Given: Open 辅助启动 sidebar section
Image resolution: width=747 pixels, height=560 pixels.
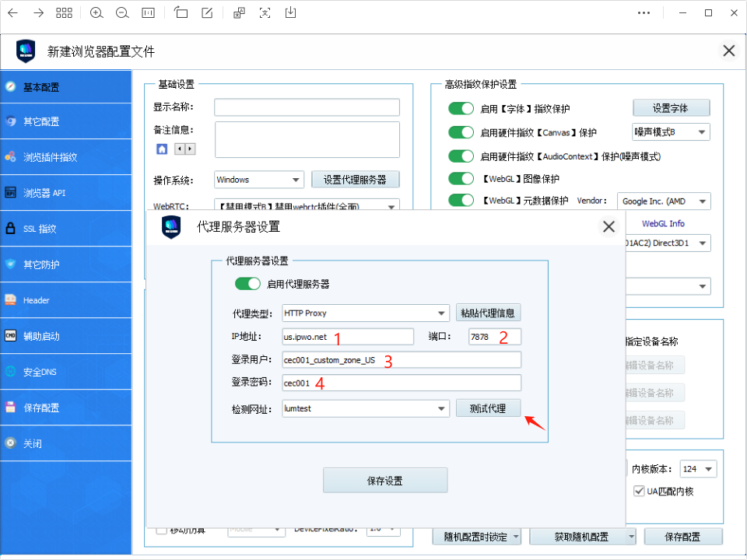Looking at the screenshot, I should (x=65, y=336).
